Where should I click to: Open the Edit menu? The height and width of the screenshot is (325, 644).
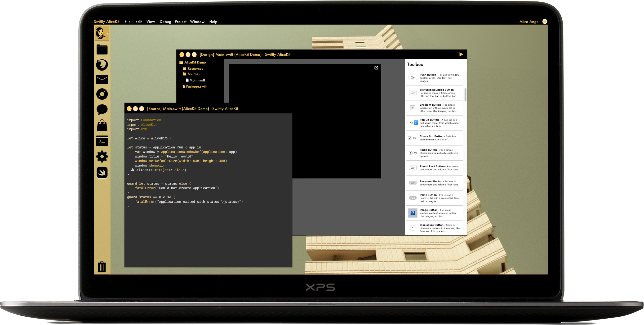click(x=138, y=22)
